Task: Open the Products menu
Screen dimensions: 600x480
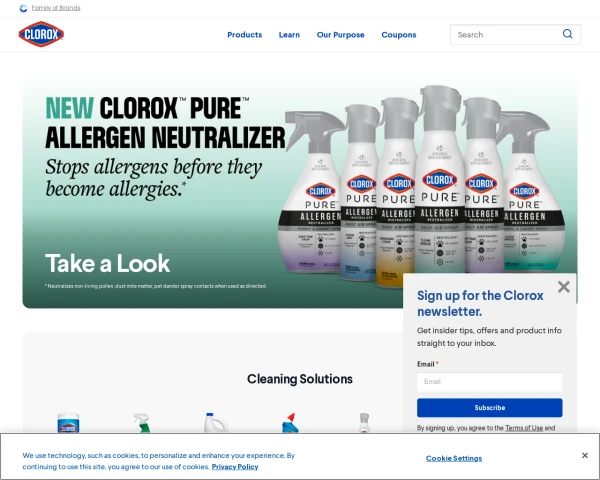Action: tap(245, 35)
